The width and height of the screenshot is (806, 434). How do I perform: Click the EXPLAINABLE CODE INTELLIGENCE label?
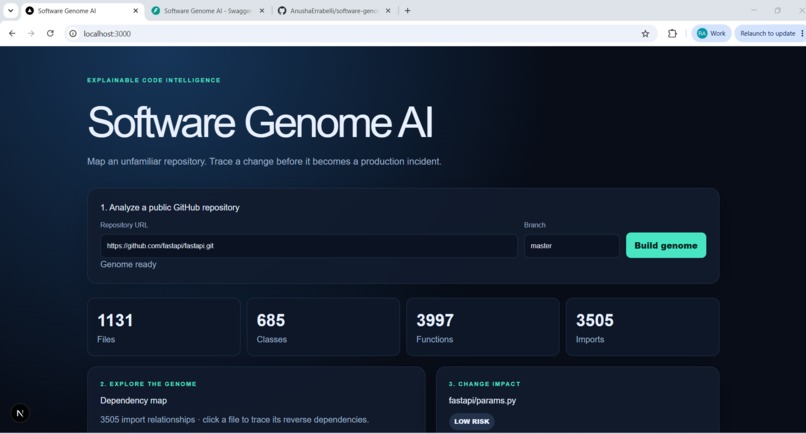click(154, 80)
